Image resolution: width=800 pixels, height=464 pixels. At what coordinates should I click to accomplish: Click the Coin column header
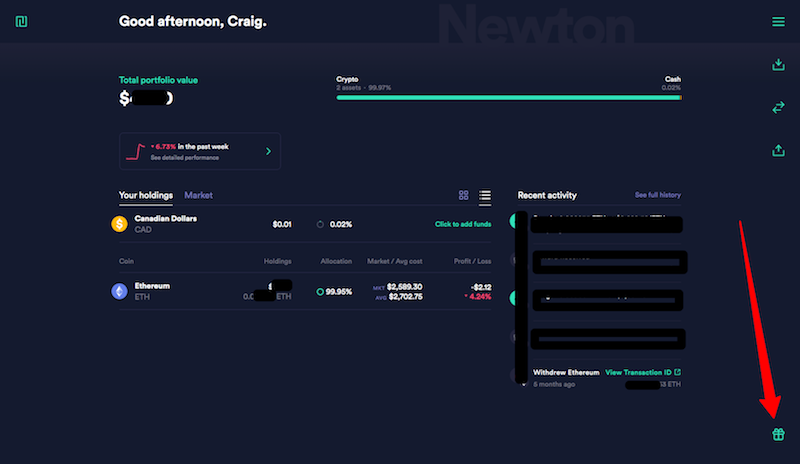point(126,261)
